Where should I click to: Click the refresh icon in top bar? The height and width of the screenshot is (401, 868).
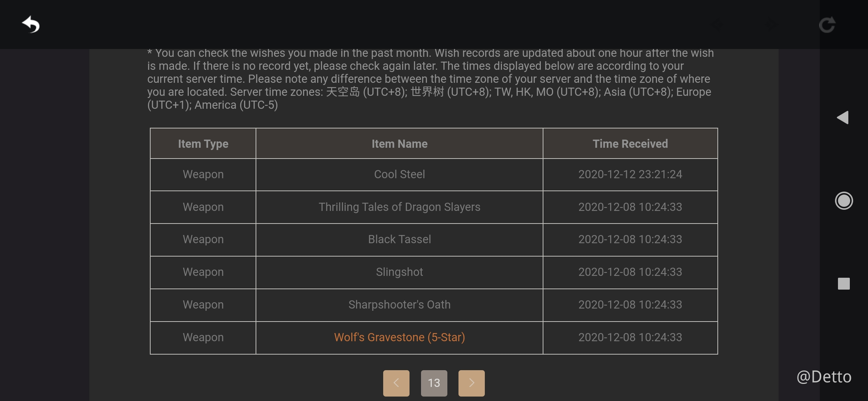click(827, 25)
